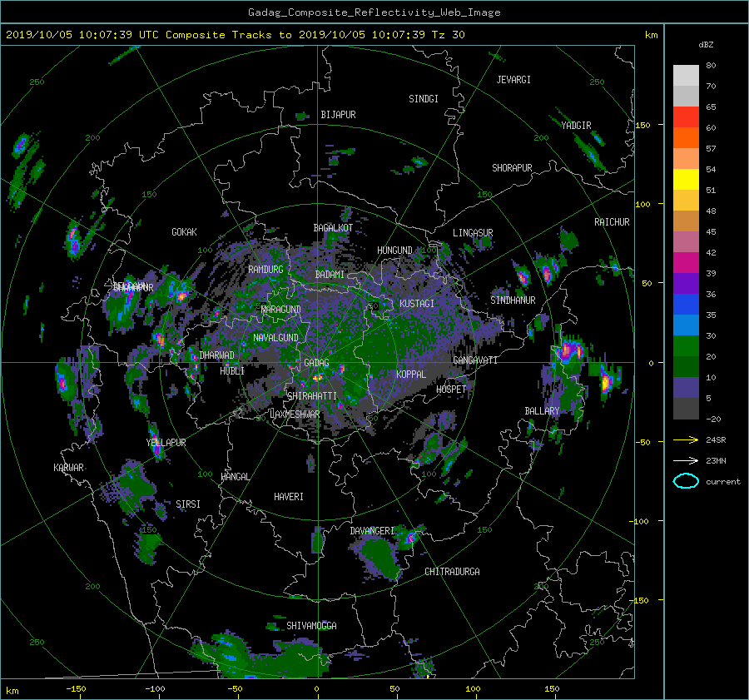Click the cyan 'current' ellipse legend icon
The width and height of the screenshot is (749, 700).
[x=686, y=481]
